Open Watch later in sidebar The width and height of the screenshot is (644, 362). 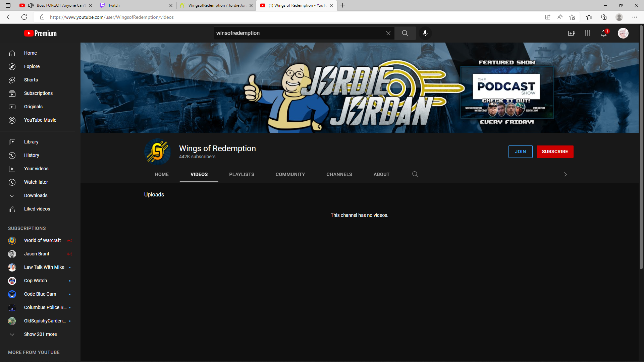click(x=38, y=182)
